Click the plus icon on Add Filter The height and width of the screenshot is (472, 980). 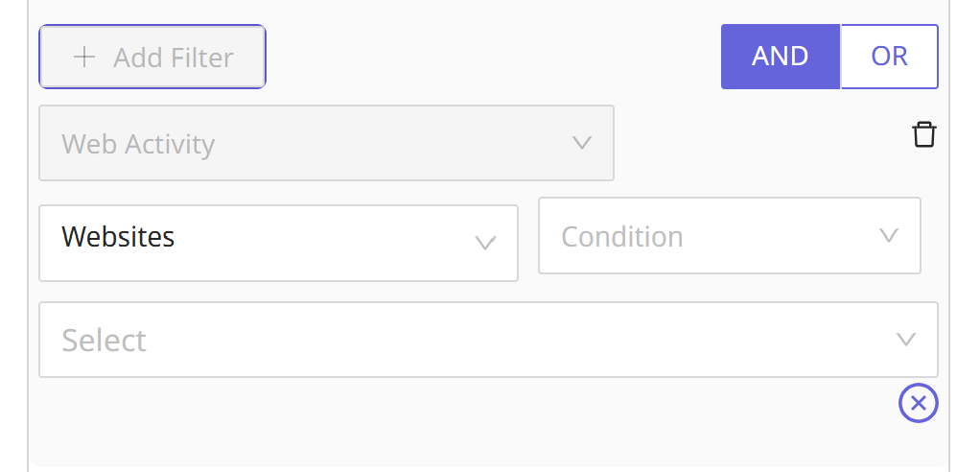coord(84,57)
